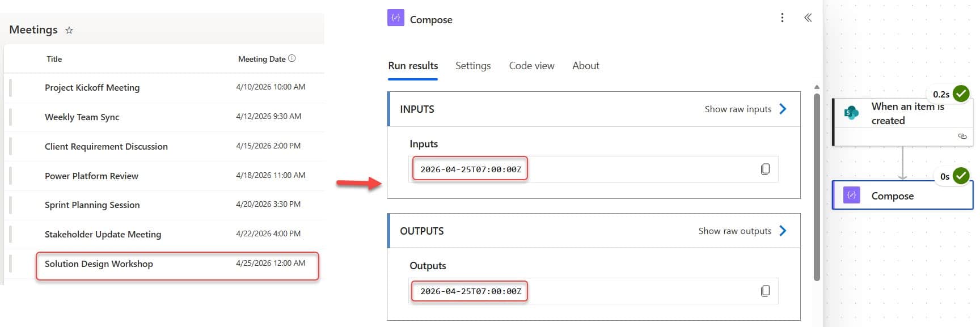Click the 0s duration label on Compose
The image size is (980, 327).
(x=944, y=177)
